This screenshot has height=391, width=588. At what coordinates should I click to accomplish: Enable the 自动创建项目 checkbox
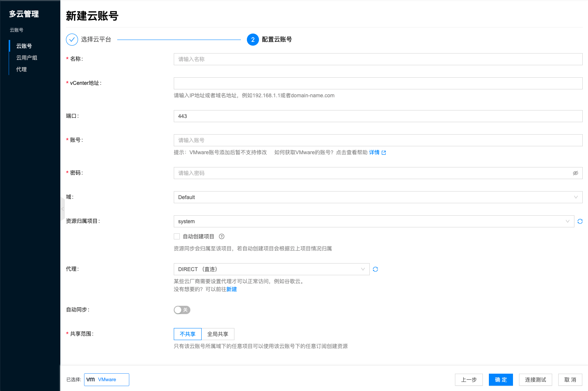tap(177, 237)
